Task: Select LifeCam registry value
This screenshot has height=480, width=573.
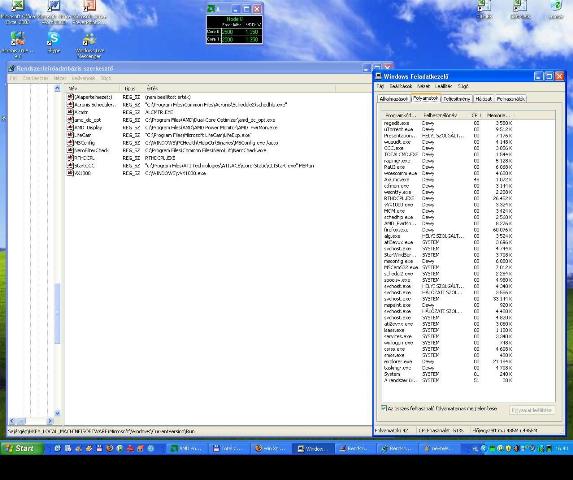Action: point(79,135)
